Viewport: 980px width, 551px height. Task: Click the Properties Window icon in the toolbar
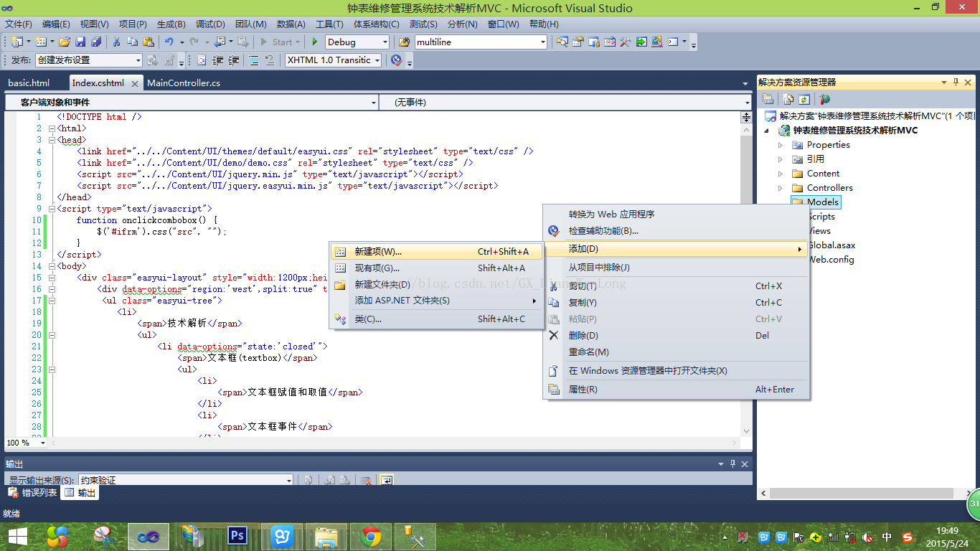[578, 42]
